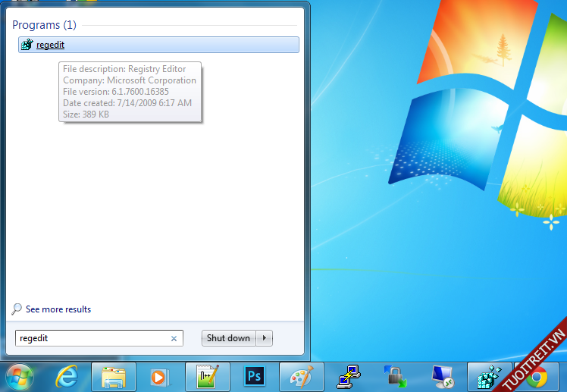Click inside the regedit search field
567x392 pixels.
pos(91,338)
